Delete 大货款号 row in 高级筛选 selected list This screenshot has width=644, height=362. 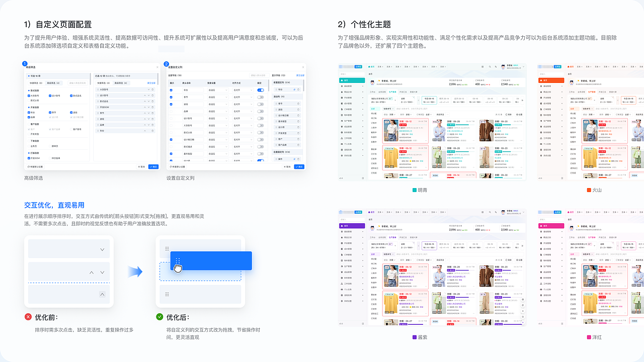click(152, 89)
